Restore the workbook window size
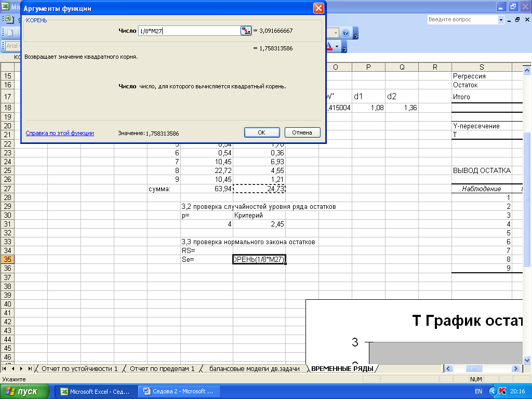This screenshot has width=532, height=399. tap(517, 20)
